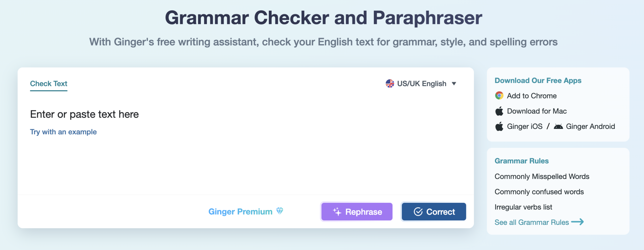Click Try with an example
Screen dimensions: 644x250
click(x=63, y=132)
